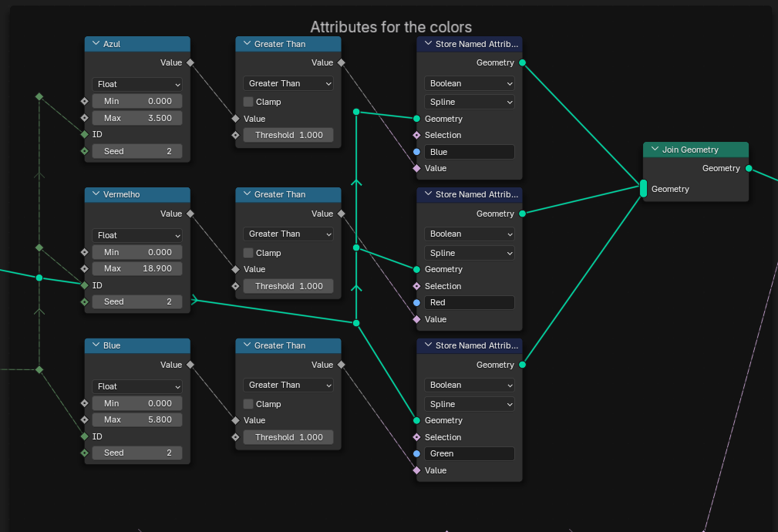Click the Min socket of Vermelho
The height and width of the screenshot is (532, 778).
(84, 252)
